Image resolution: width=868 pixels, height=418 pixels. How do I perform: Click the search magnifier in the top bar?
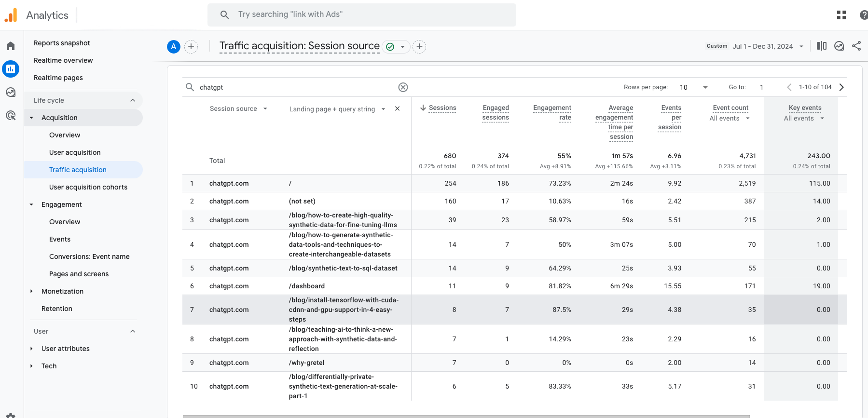coord(224,14)
